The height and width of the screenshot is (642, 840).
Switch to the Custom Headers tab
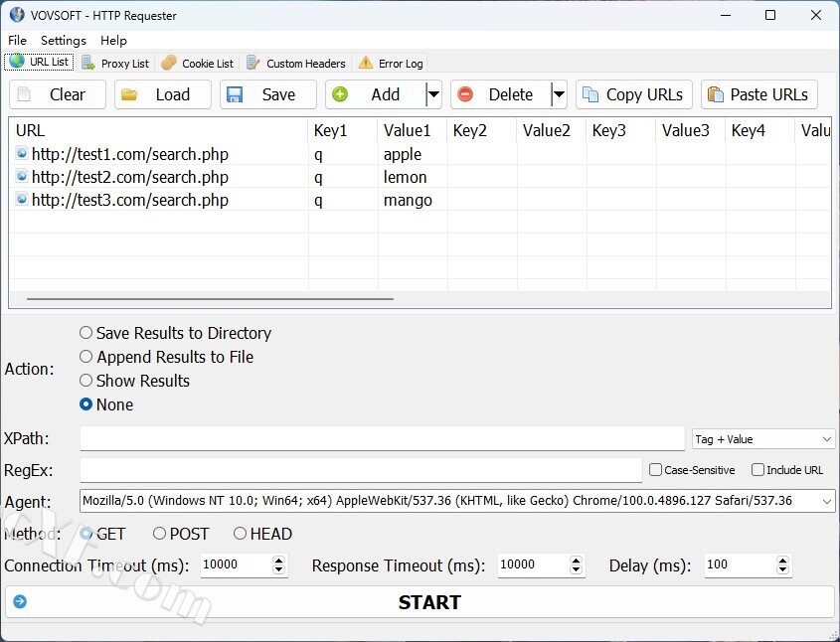pos(295,64)
